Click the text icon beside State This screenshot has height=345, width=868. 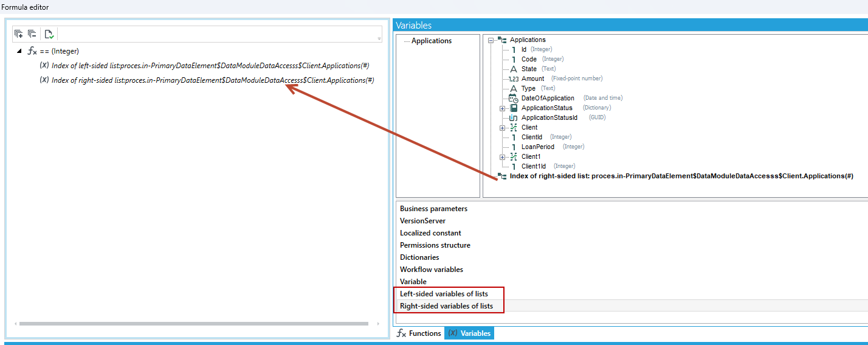tap(514, 69)
